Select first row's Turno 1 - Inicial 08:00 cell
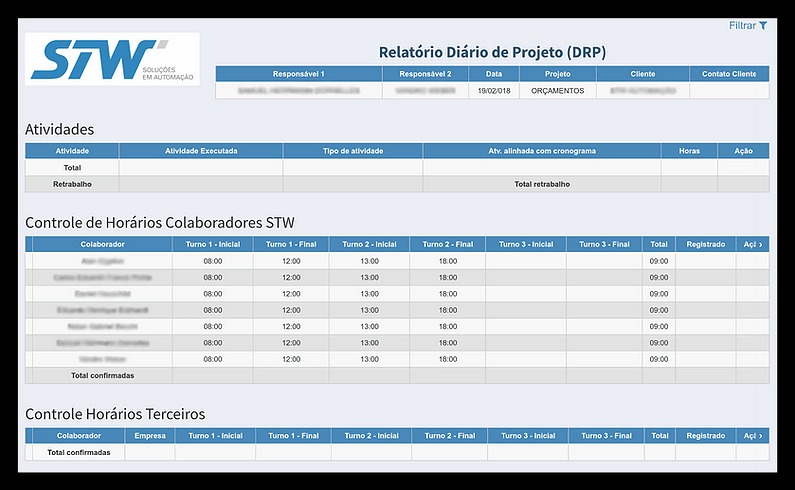 [x=212, y=260]
